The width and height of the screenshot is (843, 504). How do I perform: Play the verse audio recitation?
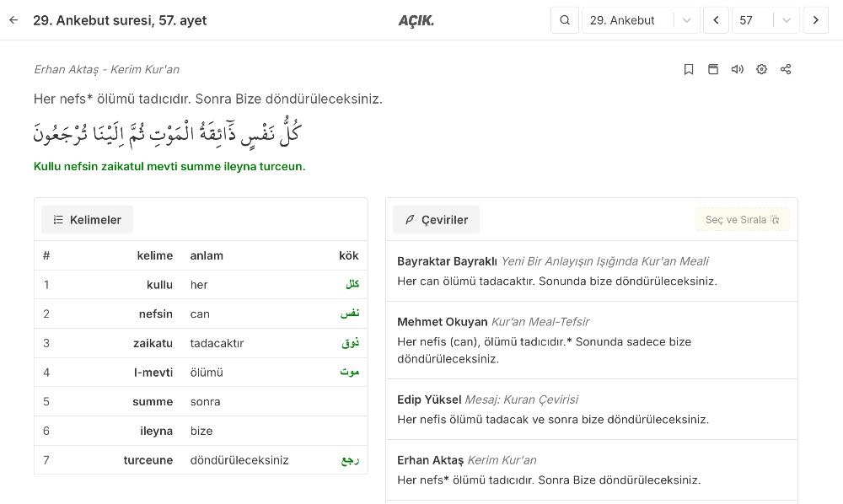tap(738, 69)
